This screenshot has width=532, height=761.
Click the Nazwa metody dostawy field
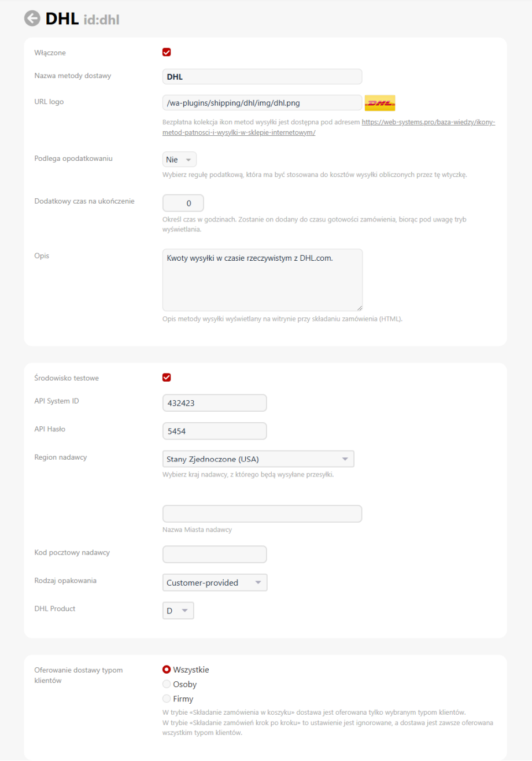point(262,76)
